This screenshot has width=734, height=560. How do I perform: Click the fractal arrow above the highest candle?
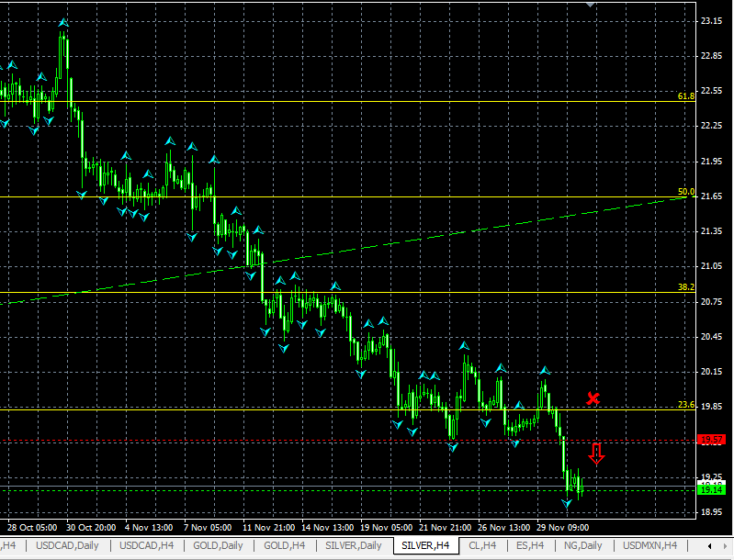coord(62,22)
